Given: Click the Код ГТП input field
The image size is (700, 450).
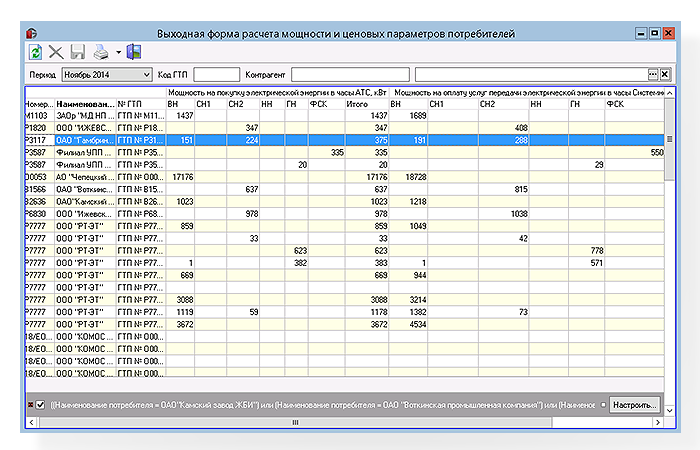Looking at the screenshot, I should click(217, 75).
